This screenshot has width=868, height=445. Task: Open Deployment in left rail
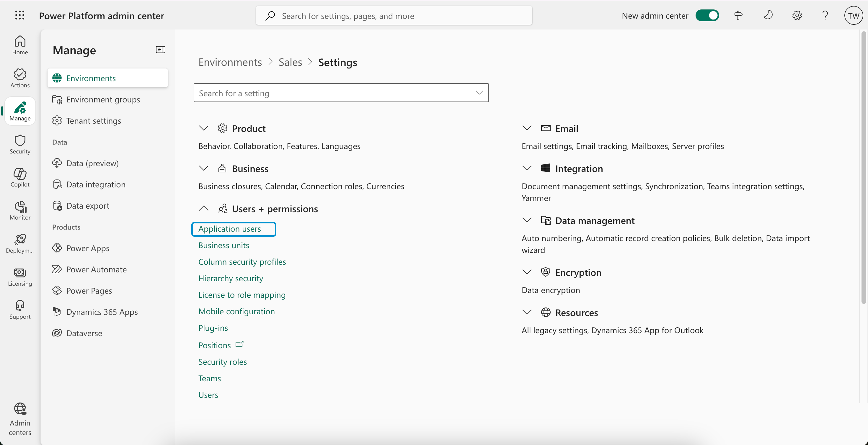[20, 243]
